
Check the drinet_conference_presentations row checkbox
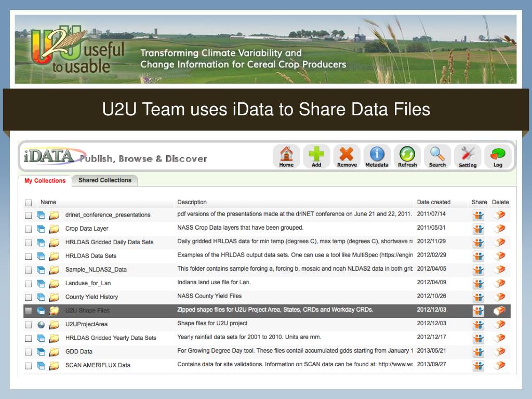coord(28,215)
